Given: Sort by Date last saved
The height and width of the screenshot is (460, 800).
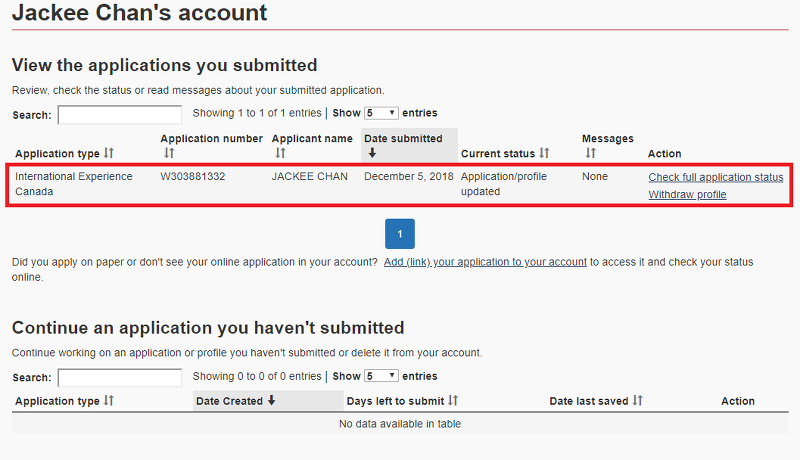Looking at the screenshot, I should pyautogui.click(x=637, y=401).
